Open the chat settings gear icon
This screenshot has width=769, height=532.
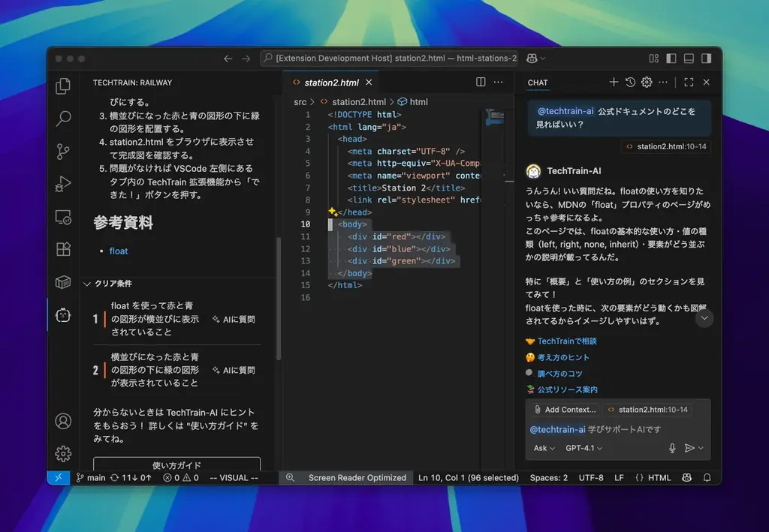(646, 83)
